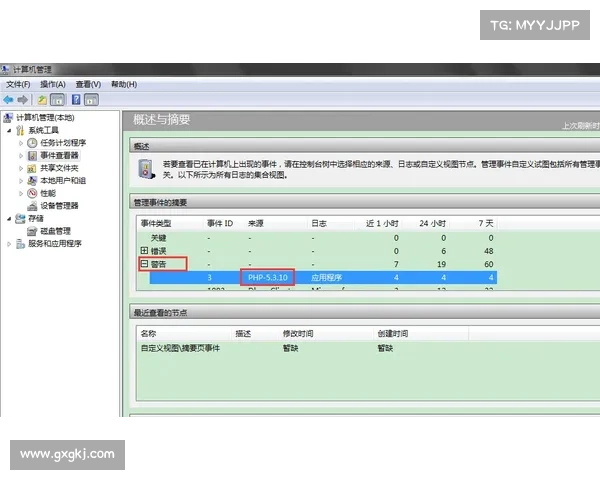Select the PHP-5.3.10 source row
This screenshot has height=480, width=600.
323,278
